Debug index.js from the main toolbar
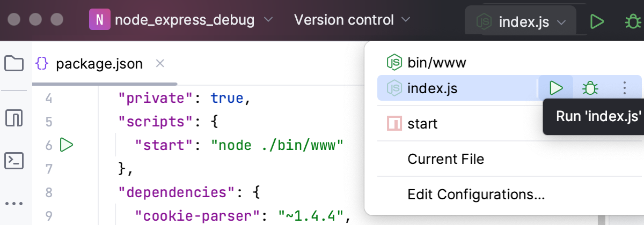This screenshot has height=225, width=644. (632, 21)
